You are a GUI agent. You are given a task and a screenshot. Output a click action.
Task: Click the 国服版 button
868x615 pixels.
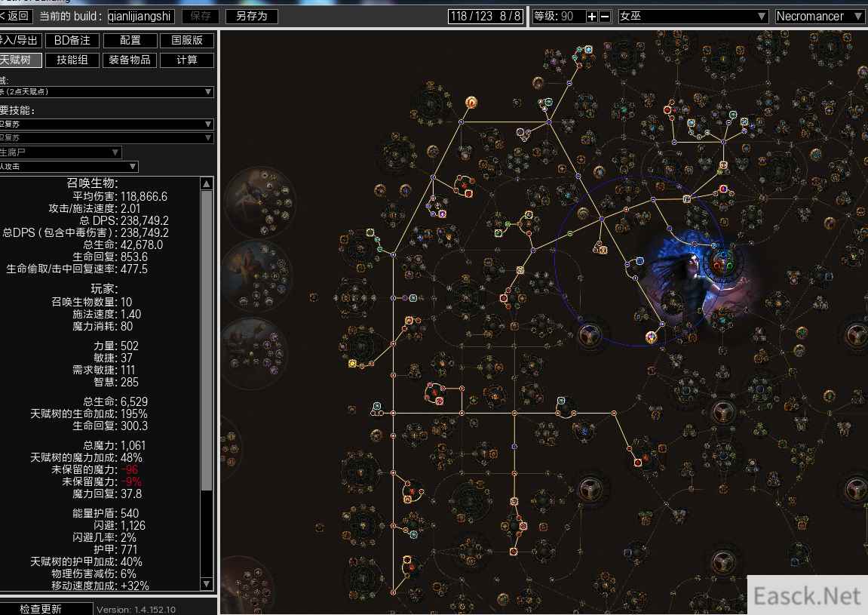187,41
